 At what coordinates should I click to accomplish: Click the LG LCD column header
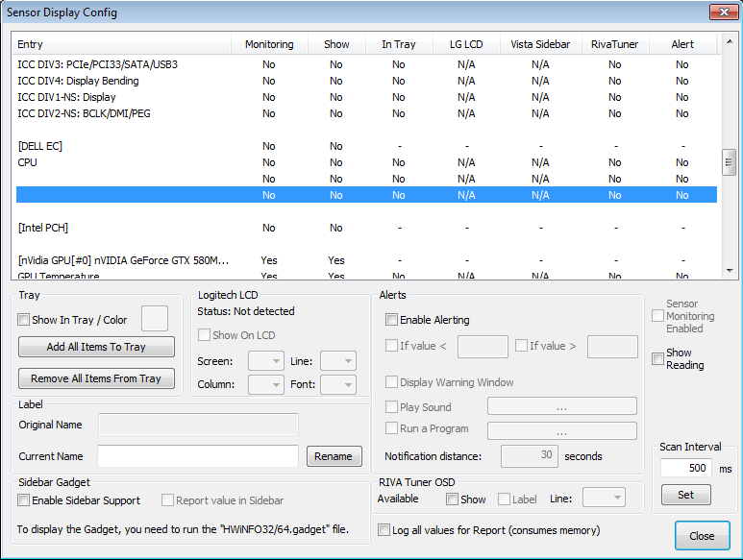pyautogui.click(x=466, y=44)
